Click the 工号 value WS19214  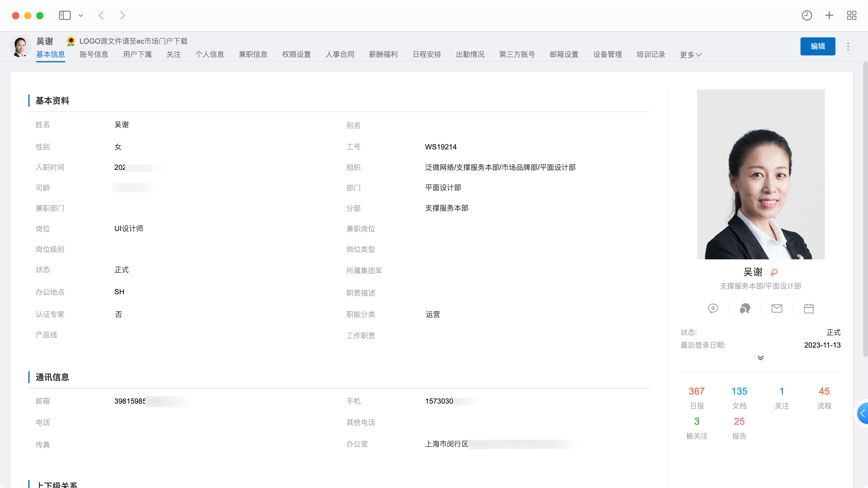coord(441,147)
